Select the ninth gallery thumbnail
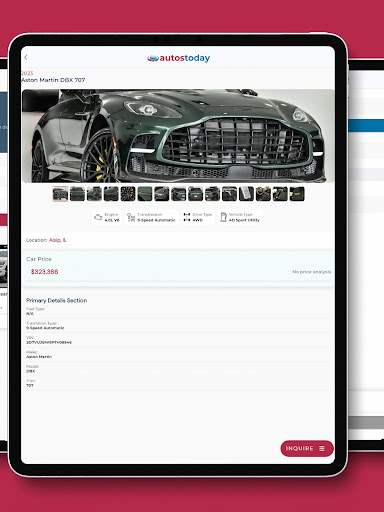 196,194
